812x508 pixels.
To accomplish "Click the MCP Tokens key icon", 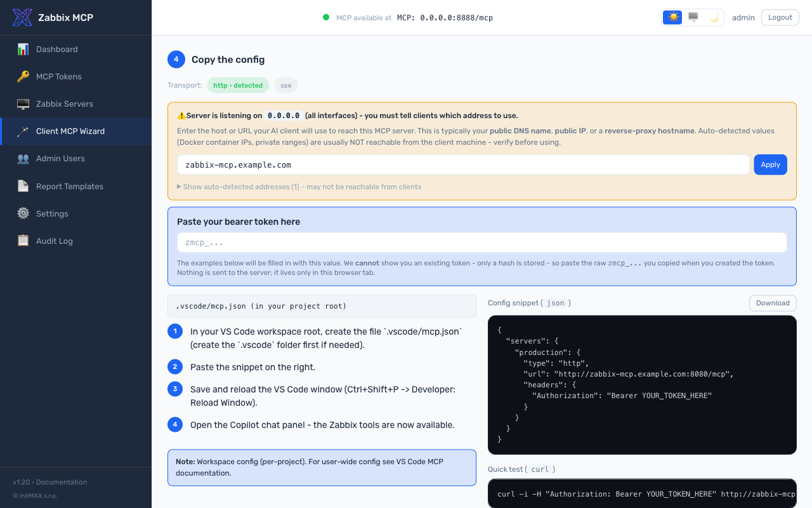I will 23,76.
